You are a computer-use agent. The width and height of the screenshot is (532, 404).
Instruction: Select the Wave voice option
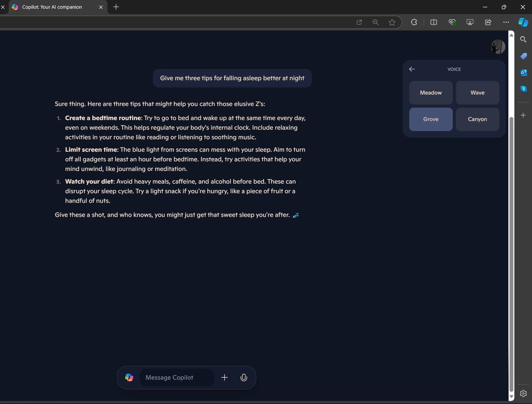(477, 93)
